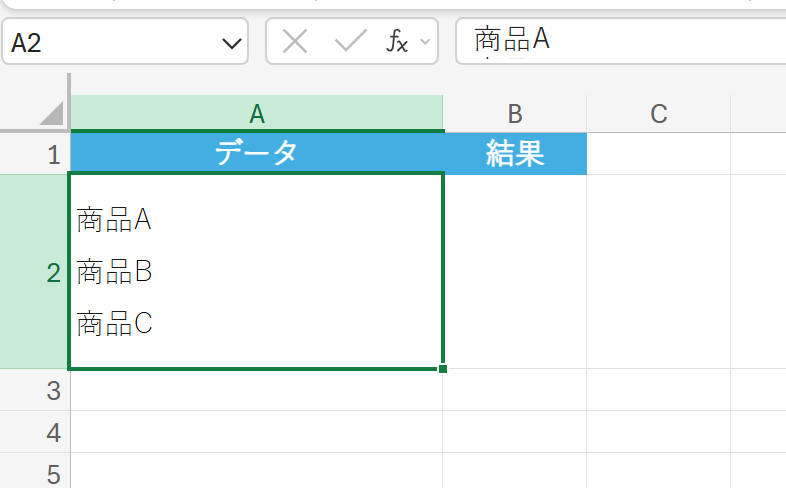The image size is (786, 488).
Task: Select column B header
Action: click(x=514, y=114)
